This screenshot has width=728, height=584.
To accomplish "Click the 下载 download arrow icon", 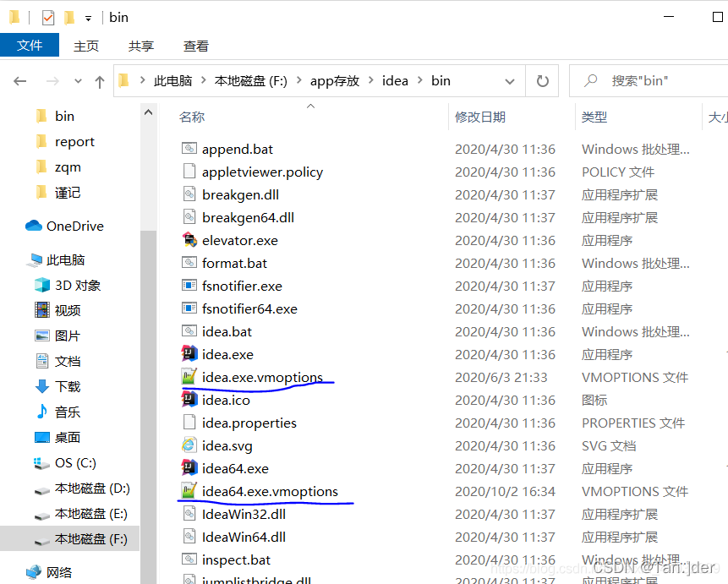I will pos(42,385).
